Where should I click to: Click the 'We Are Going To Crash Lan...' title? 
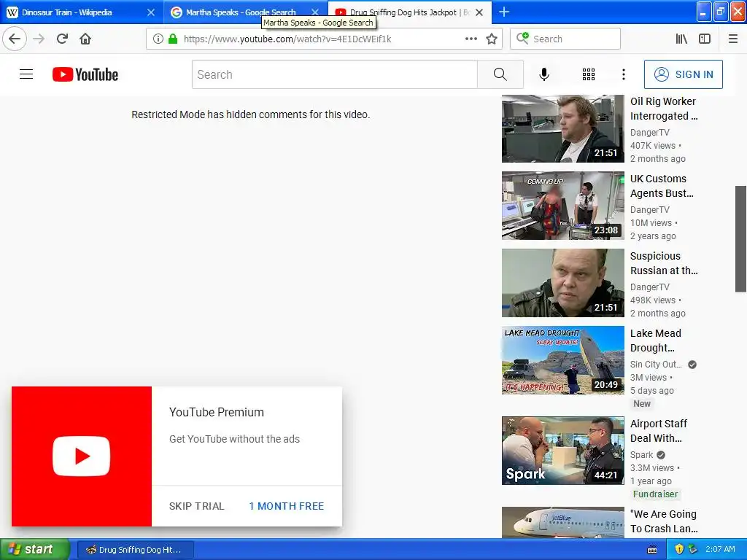click(664, 521)
